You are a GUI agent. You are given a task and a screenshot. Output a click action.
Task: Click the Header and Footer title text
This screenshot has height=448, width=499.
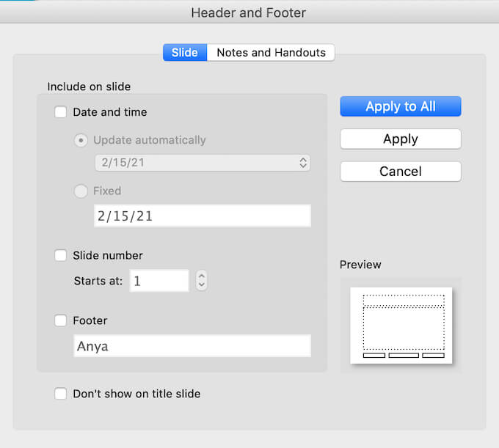249,12
